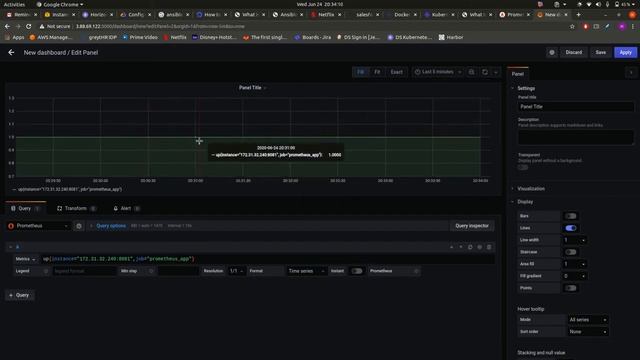This screenshot has width=640, height=360.
Task: Delete query A with the trash icon
Action: (489, 247)
